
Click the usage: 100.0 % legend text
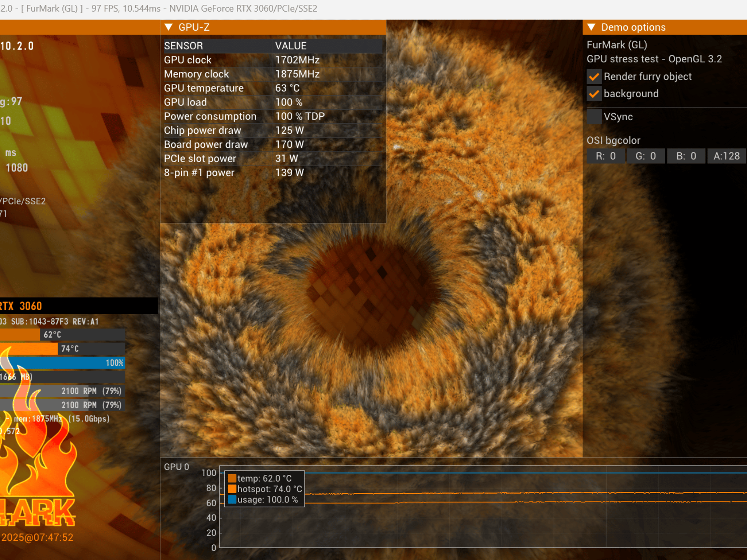coord(268,499)
